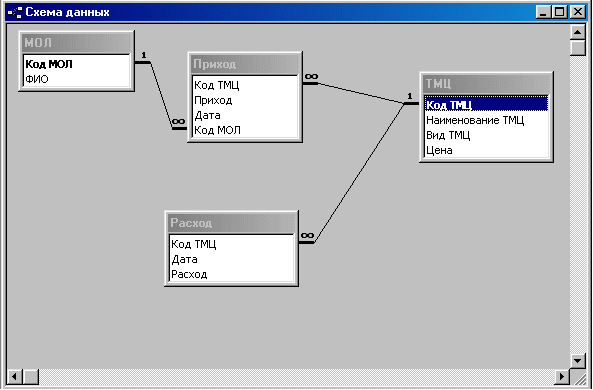Image resolution: width=593 pixels, height=390 pixels.
Task: Click the Приход table title bar
Action: (x=245, y=64)
